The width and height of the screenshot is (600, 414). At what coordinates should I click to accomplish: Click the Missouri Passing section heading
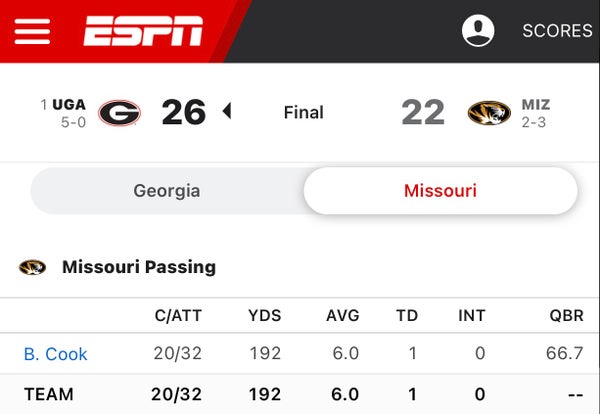[139, 267]
